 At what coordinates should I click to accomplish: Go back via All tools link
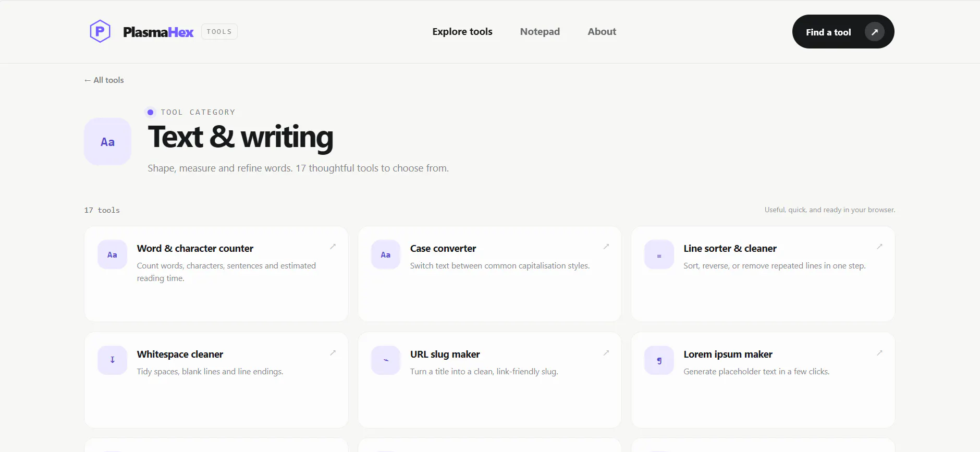tap(104, 80)
